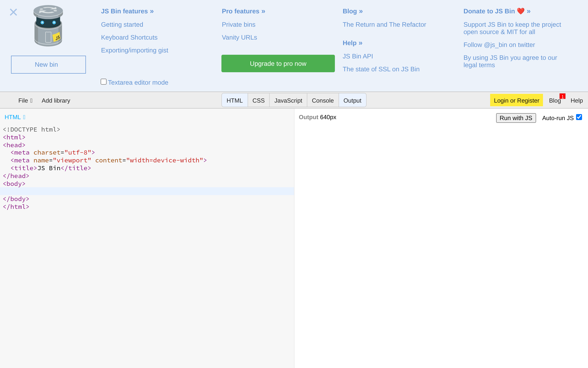Open Follow @js_bin on twitter link
Viewport: 588px width, 368px height.
(x=499, y=45)
